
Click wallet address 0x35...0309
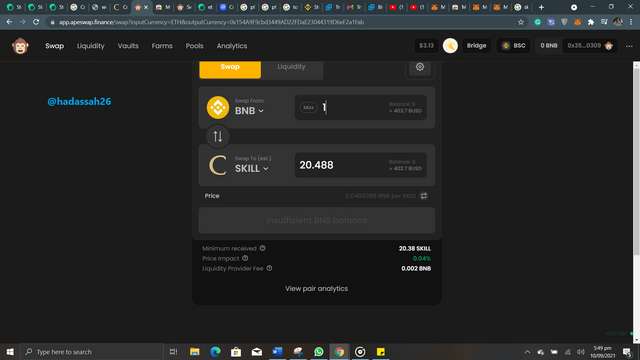pyautogui.click(x=589, y=46)
